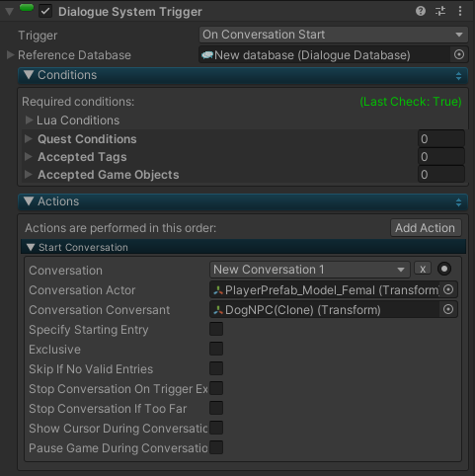Enable Stop Conversation On Trigger Exit checkbox
The height and width of the screenshot is (476, 475).
(216, 388)
